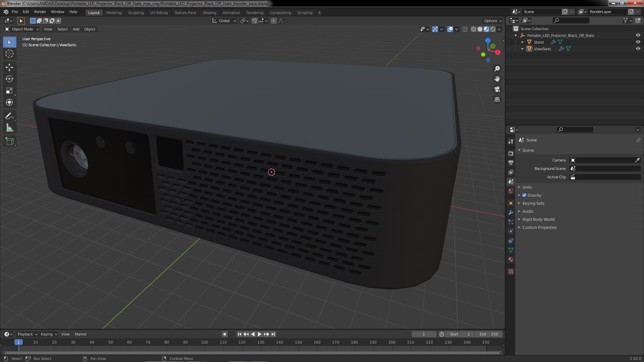Click the eyedropper beside Camera field

[637, 160]
